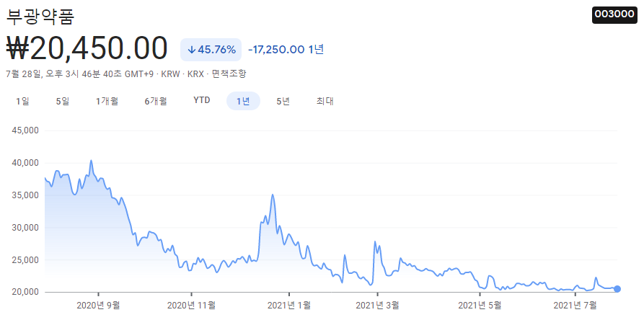
Task: Click the blue endpoint dot on chart
Action: click(x=617, y=289)
